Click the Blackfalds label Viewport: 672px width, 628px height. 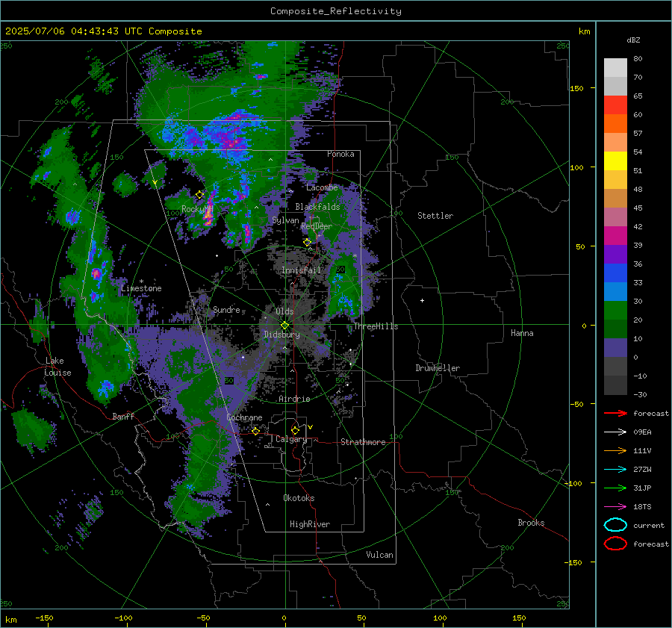coord(317,207)
